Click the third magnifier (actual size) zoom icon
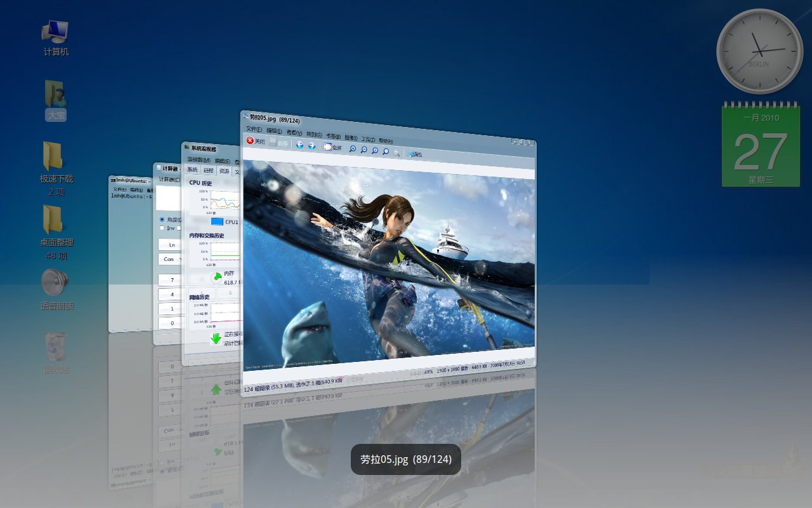The width and height of the screenshot is (812, 508). click(x=375, y=150)
